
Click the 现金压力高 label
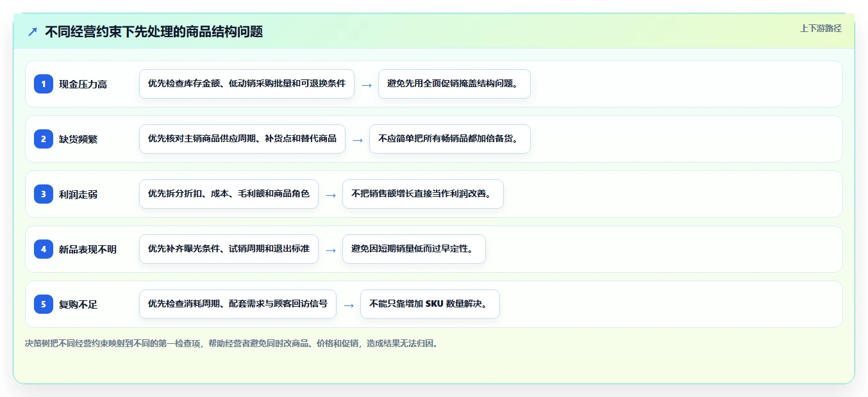coord(83,85)
